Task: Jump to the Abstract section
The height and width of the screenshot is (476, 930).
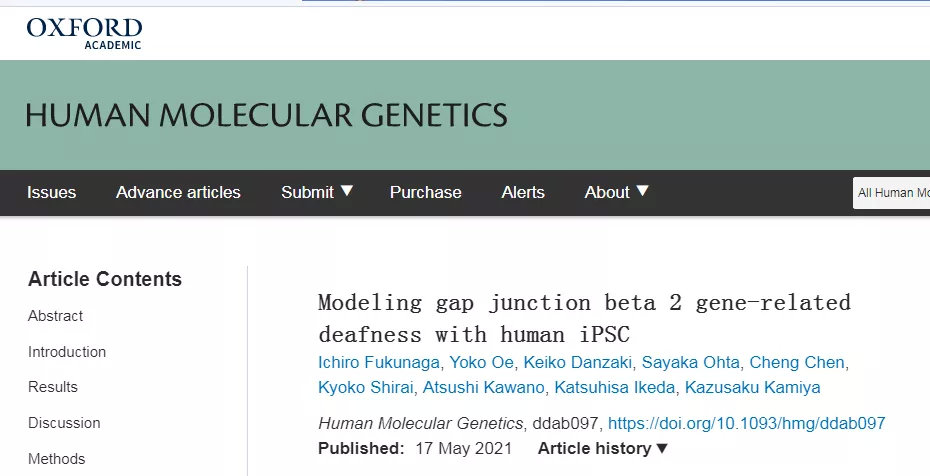Action: [x=56, y=316]
